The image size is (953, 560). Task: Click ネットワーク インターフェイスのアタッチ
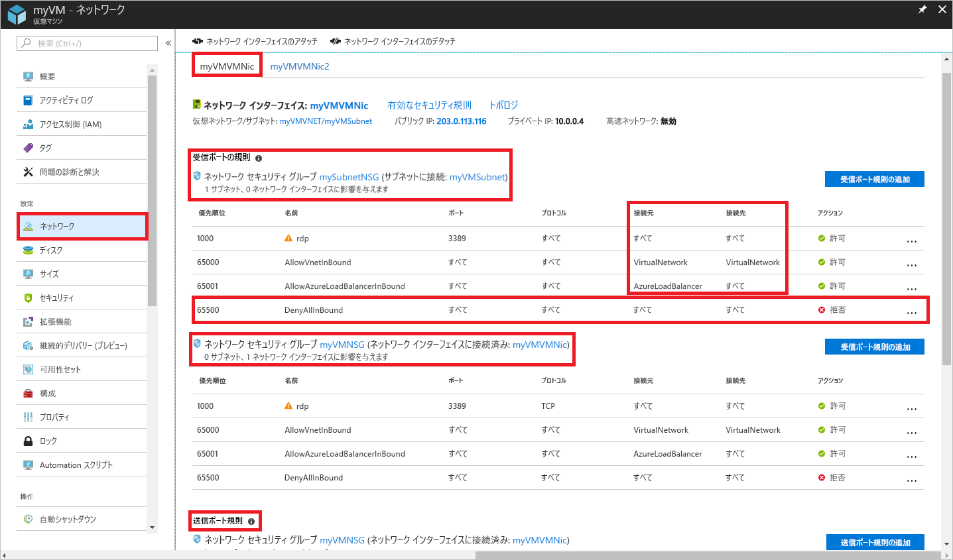tap(255, 41)
